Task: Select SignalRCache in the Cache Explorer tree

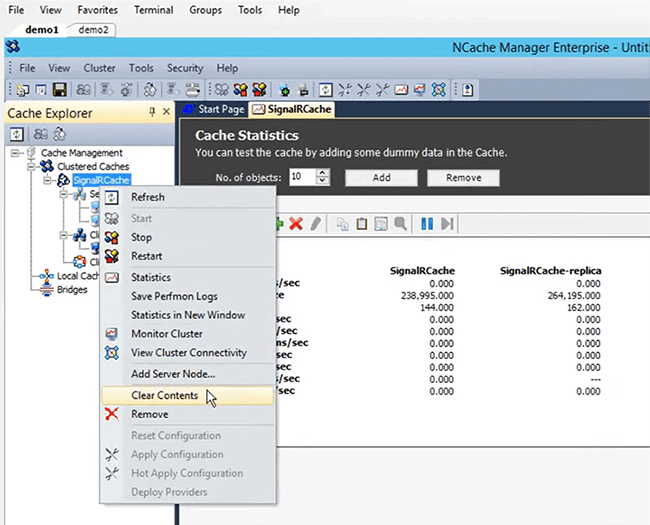Action: click(102, 180)
